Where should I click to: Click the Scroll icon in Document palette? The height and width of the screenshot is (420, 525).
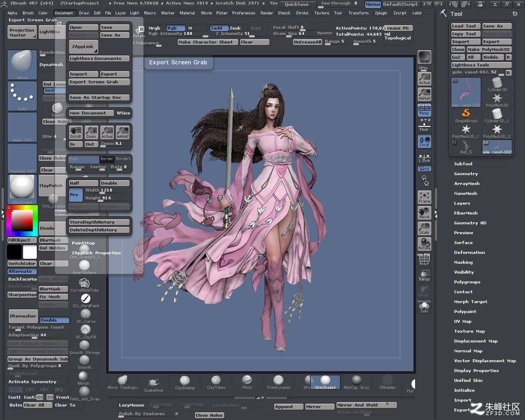coord(75,132)
